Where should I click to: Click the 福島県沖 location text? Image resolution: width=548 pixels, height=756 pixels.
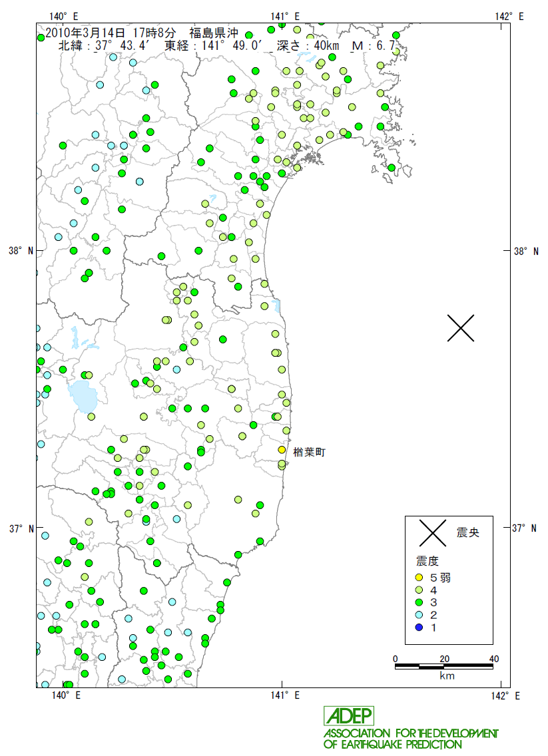pos(214,33)
